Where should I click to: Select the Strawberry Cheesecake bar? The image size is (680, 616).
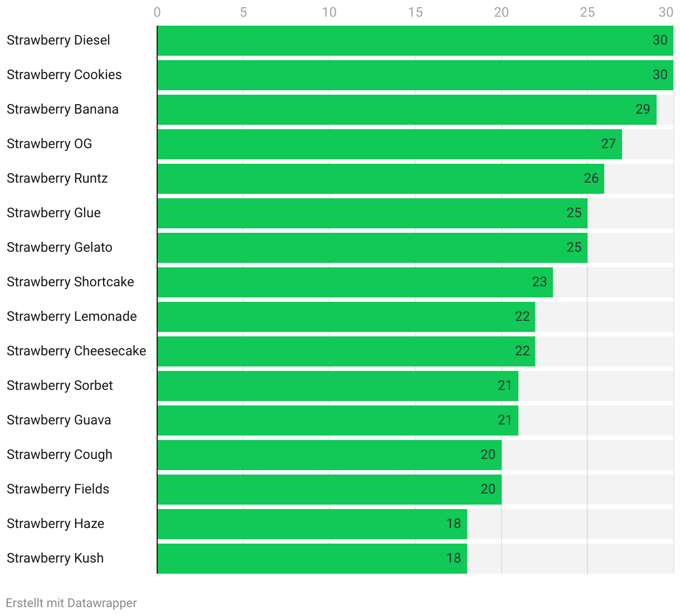click(x=346, y=351)
